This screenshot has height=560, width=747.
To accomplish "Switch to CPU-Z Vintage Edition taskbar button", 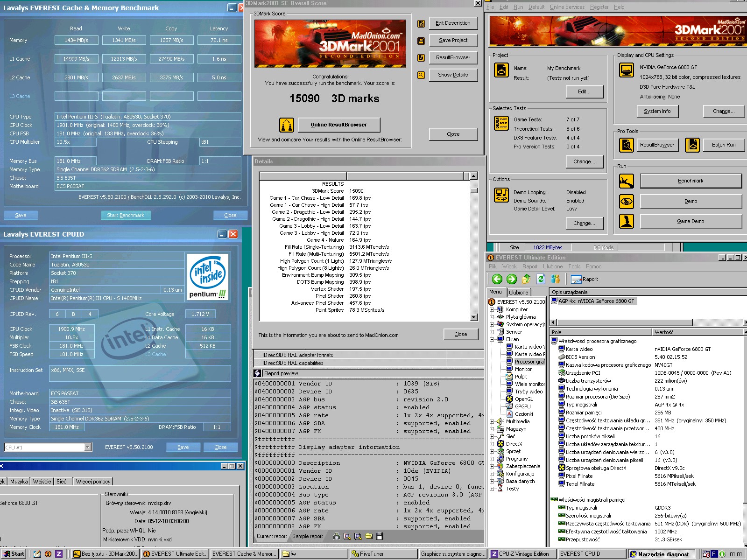I will point(522,554).
